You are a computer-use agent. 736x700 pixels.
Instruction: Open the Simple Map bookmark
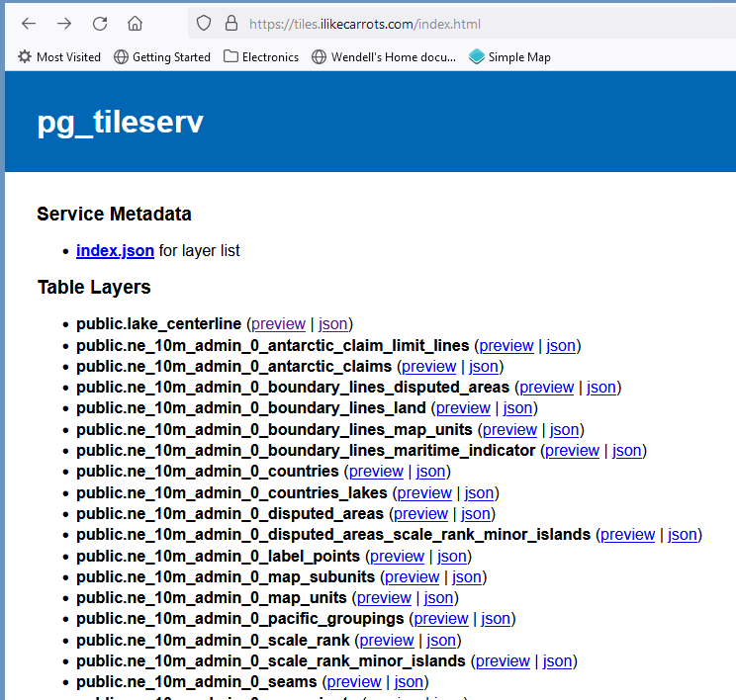[x=510, y=57]
